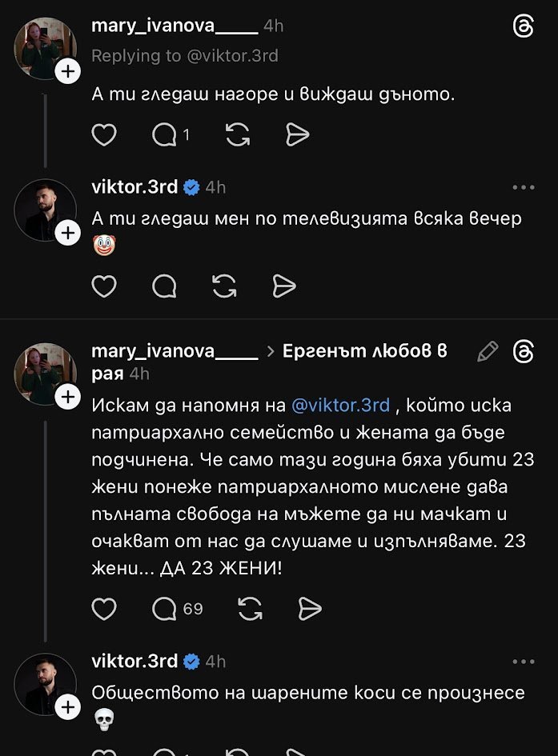
Task: Repost viktor.3rd's television reply
Action: click(225, 286)
